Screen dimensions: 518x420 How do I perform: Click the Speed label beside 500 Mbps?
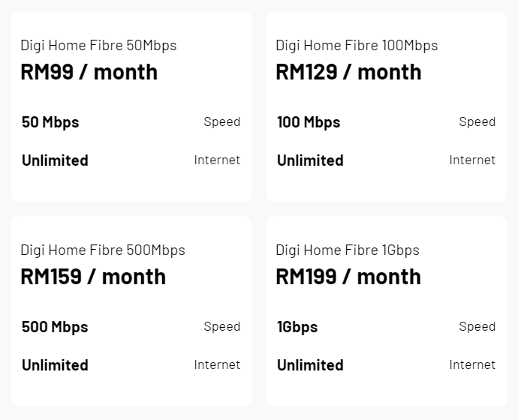coord(221,326)
